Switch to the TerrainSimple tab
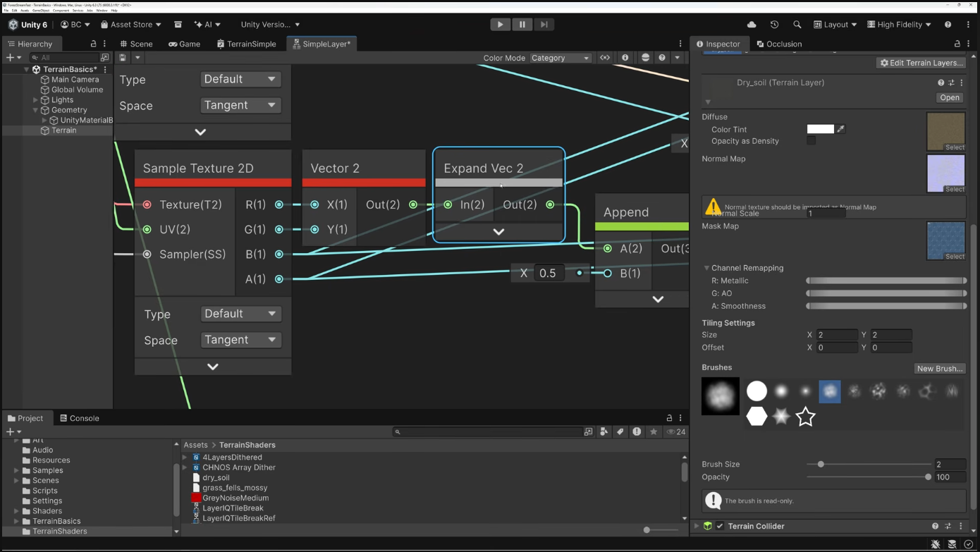This screenshot has width=980, height=552. [247, 44]
